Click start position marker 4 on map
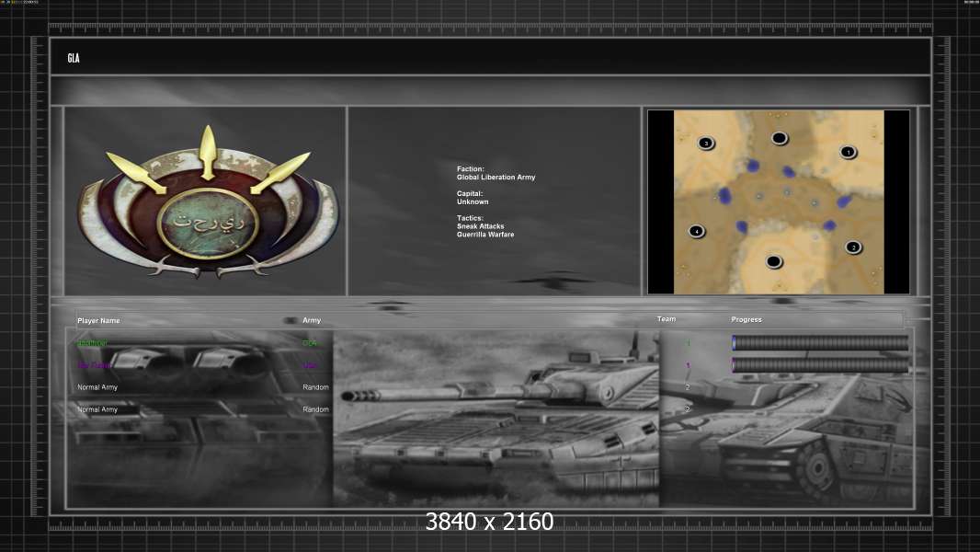 697,231
